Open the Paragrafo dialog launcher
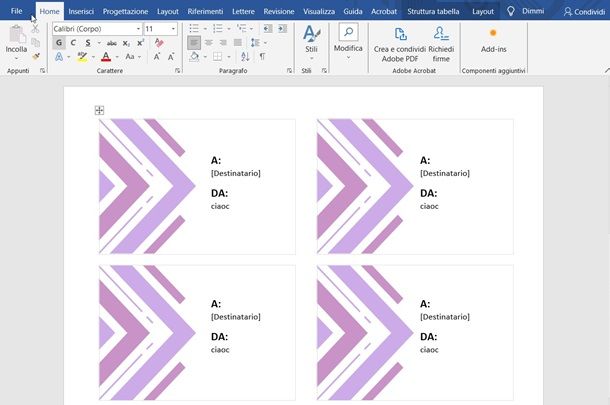This screenshot has height=405, width=610. pyautogui.click(x=289, y=70)
